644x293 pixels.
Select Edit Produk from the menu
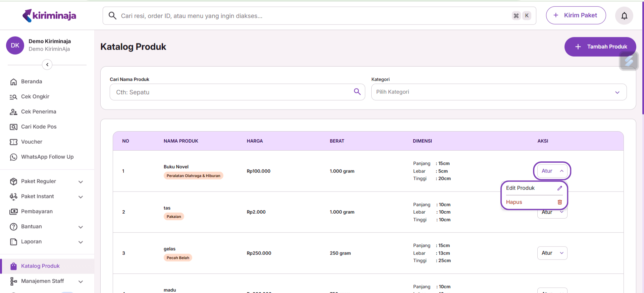click(x=520, y=188)
